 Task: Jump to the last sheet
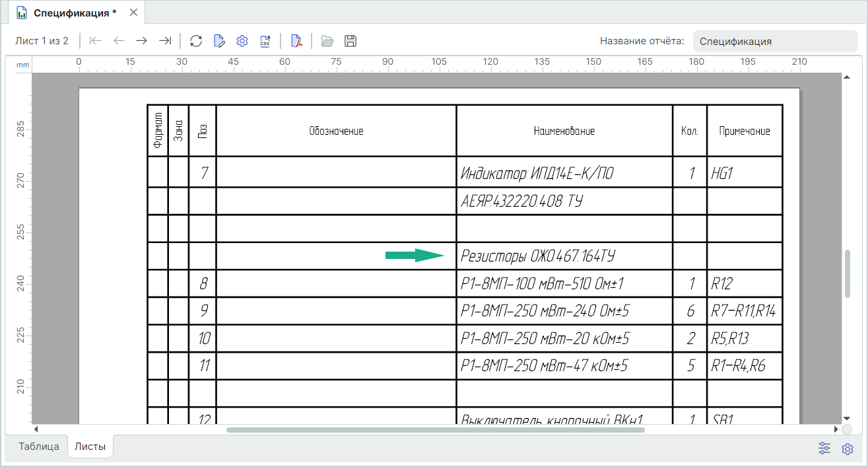click(x=165, y=41)
